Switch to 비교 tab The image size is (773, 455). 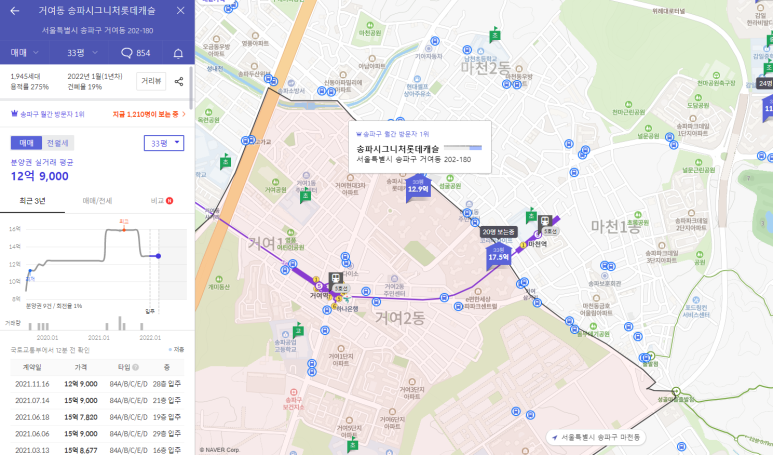(x=162, y=201)
